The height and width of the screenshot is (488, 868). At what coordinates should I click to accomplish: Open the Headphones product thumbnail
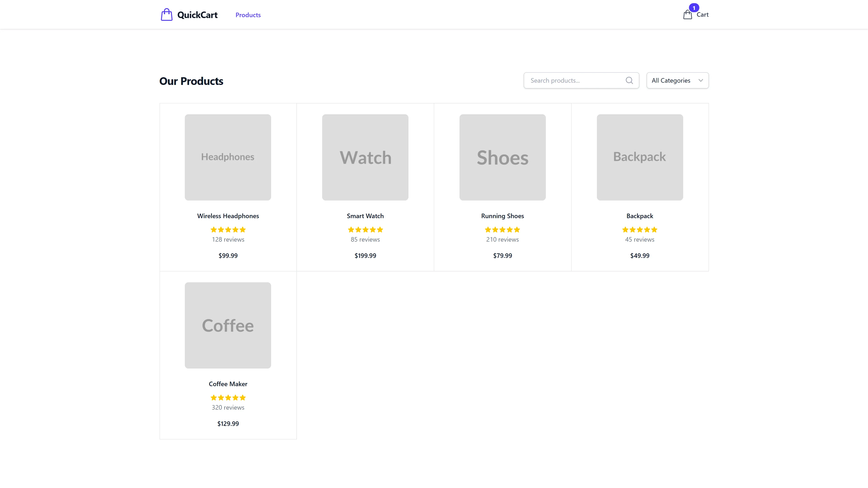[x=228, y=157]
